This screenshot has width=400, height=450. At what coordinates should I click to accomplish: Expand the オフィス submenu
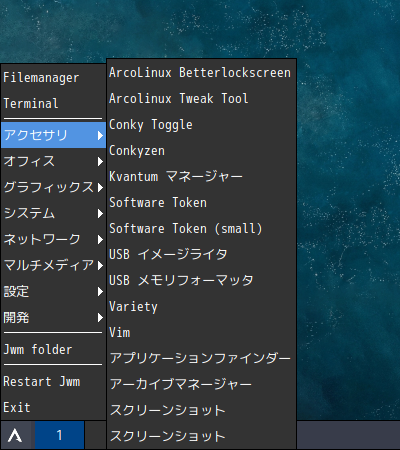[53, 161]
